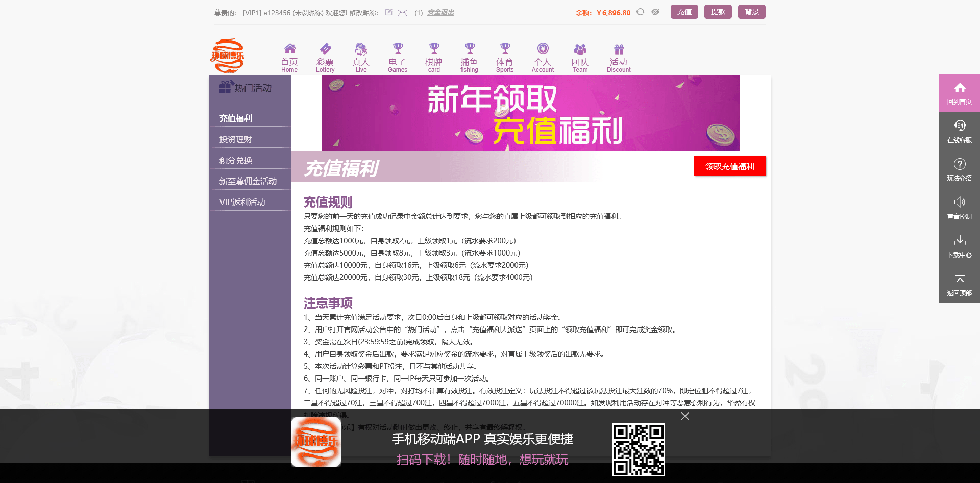This screenshot has width=980, height=483.
Task: Toggle 声音控制 sound control on sidebar
Action: tap(960, 207)
